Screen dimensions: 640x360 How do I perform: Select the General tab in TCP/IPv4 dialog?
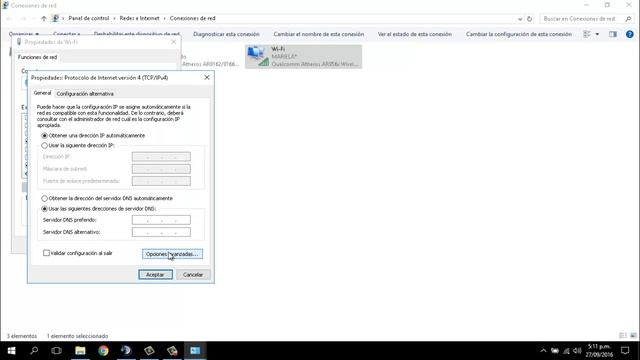pyautogui.click(x=42, y=93)
